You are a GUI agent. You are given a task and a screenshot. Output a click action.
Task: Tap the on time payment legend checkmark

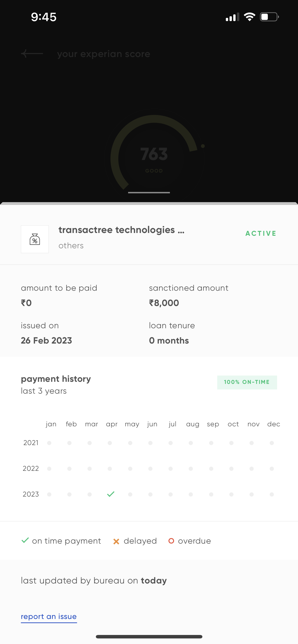point(25,541)
